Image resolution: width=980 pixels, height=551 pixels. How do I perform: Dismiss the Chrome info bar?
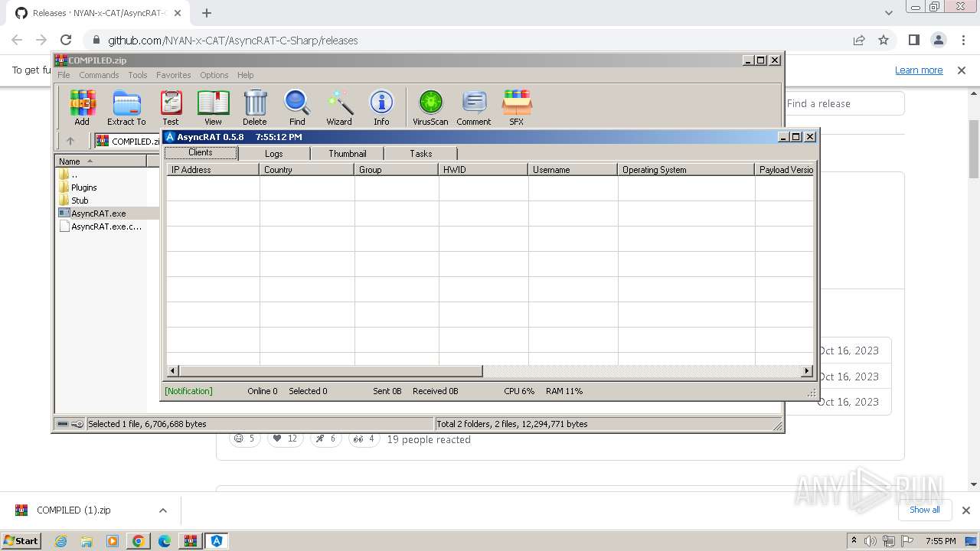coord(962,70)
